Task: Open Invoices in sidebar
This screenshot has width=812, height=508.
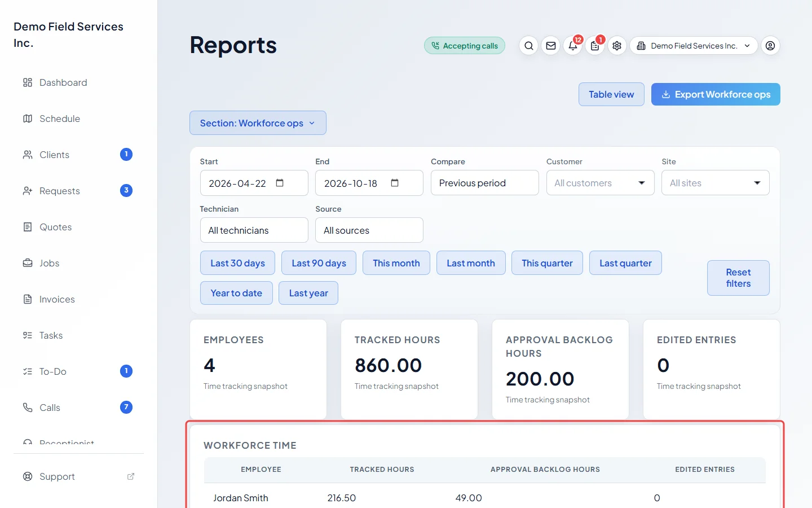Action: (79, 299)
